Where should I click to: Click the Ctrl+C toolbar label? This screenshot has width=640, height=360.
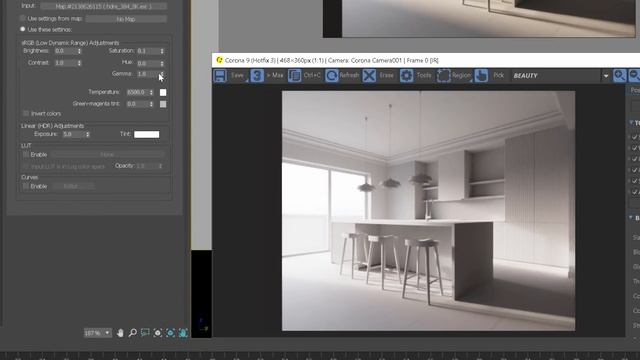[x=312, y=76]
